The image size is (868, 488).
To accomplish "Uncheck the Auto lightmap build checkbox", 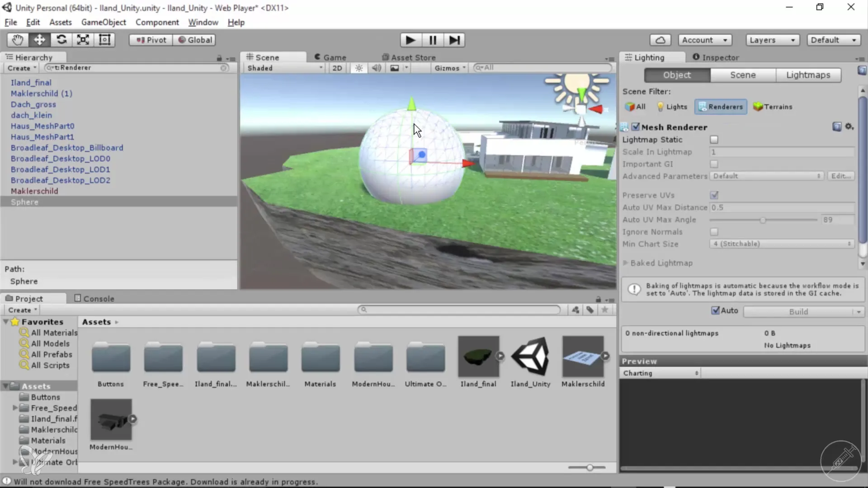I will (x=716, y=310).
